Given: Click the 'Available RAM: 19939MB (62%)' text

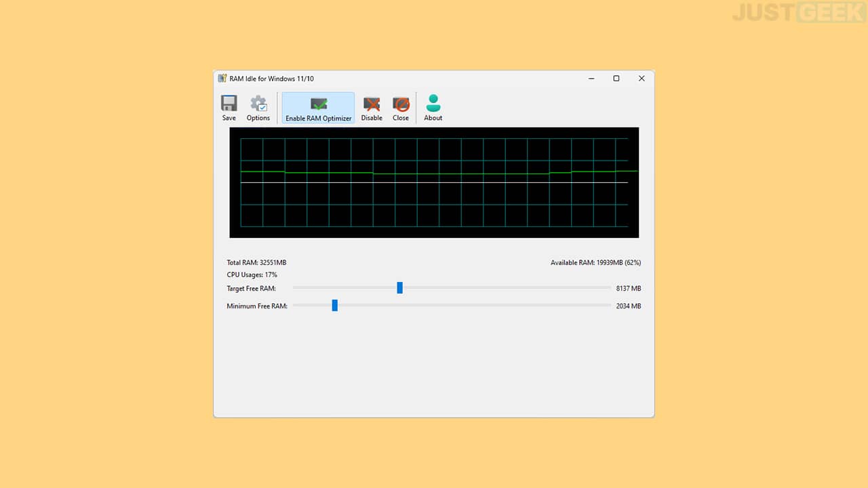Looking at the screenshot, I should click(x=595, y=262).
